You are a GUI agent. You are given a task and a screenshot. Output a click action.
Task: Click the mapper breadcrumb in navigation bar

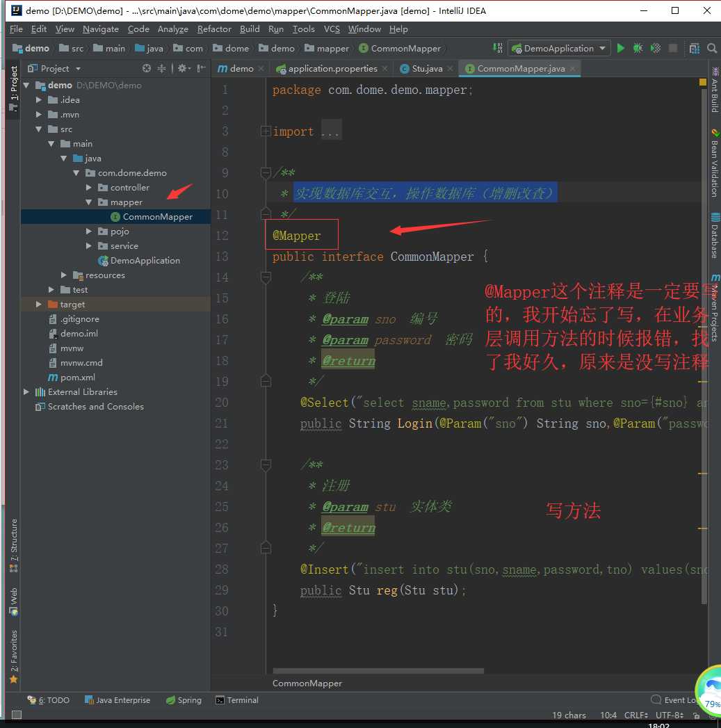click(327, 48)
